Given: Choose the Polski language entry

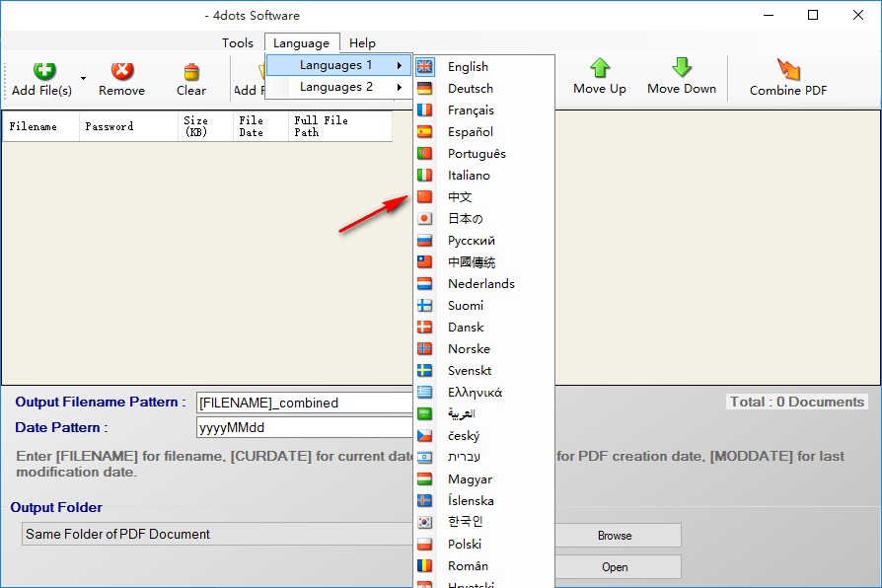Looking at the screenshot, I should click(x=484, y=545).
